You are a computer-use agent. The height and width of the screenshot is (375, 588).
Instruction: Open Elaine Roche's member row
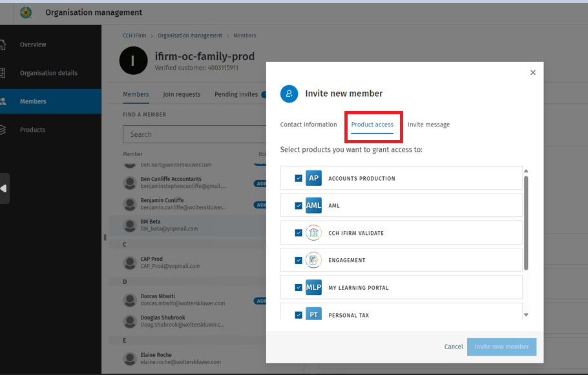187,358
